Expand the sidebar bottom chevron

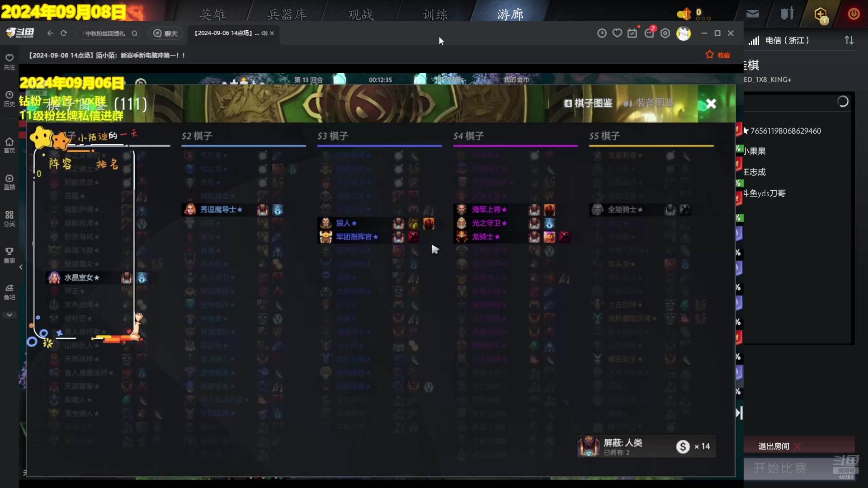point(9,315)
